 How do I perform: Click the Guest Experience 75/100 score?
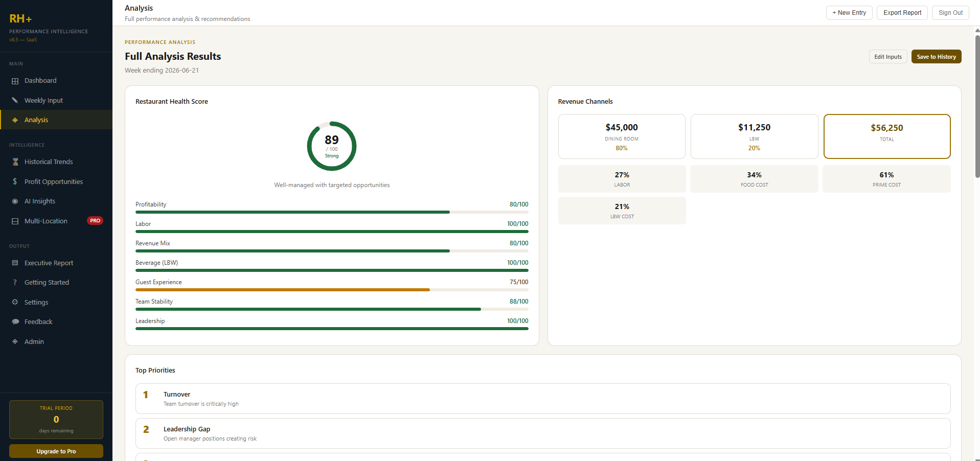click(x=519, y=282)
